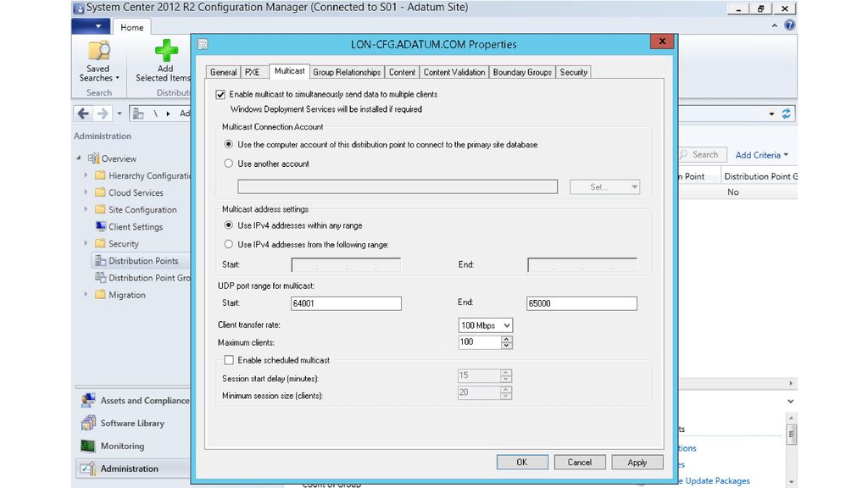
Task: Click the Configuration Manager application icon
Action: [79, 8]
